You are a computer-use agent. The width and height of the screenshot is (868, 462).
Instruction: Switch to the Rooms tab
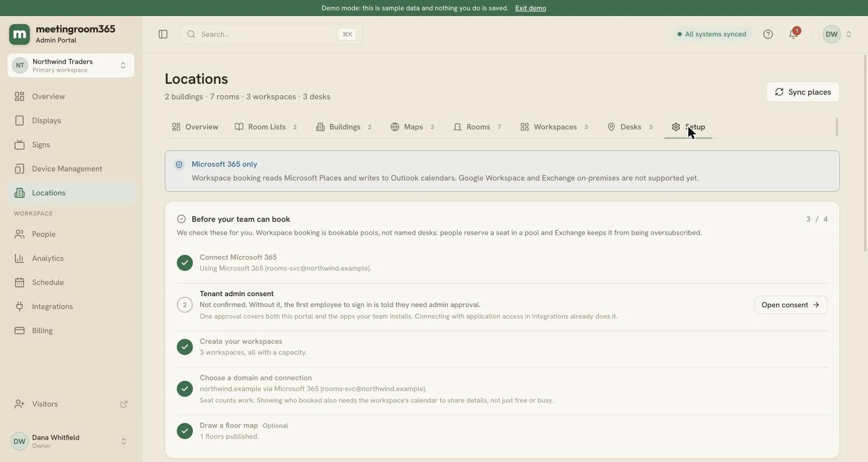click(477, 127)
